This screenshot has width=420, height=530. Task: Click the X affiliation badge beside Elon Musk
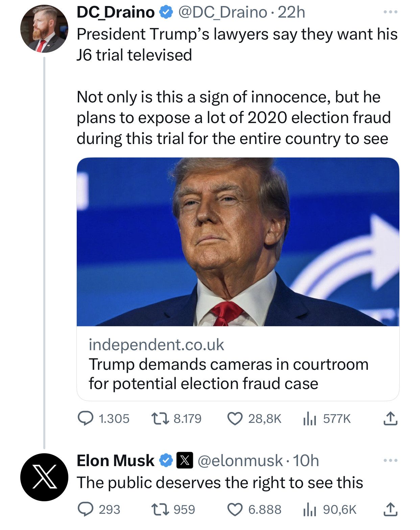185,460
